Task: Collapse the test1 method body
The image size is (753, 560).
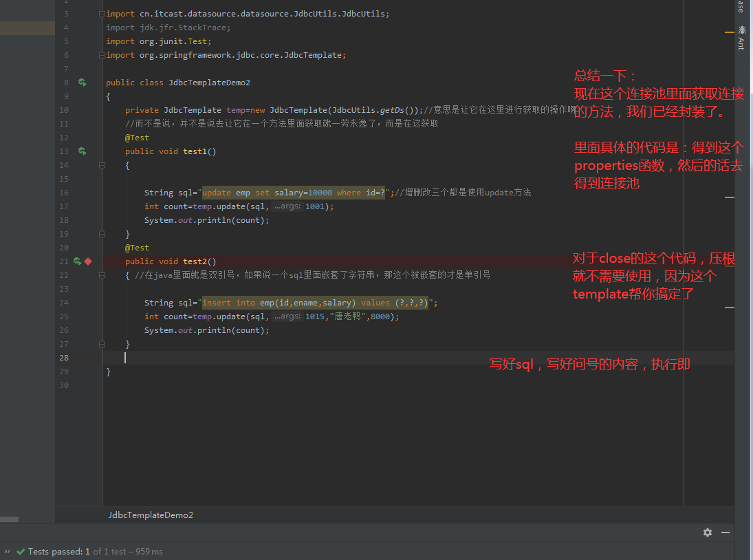Action: [102, 165]
